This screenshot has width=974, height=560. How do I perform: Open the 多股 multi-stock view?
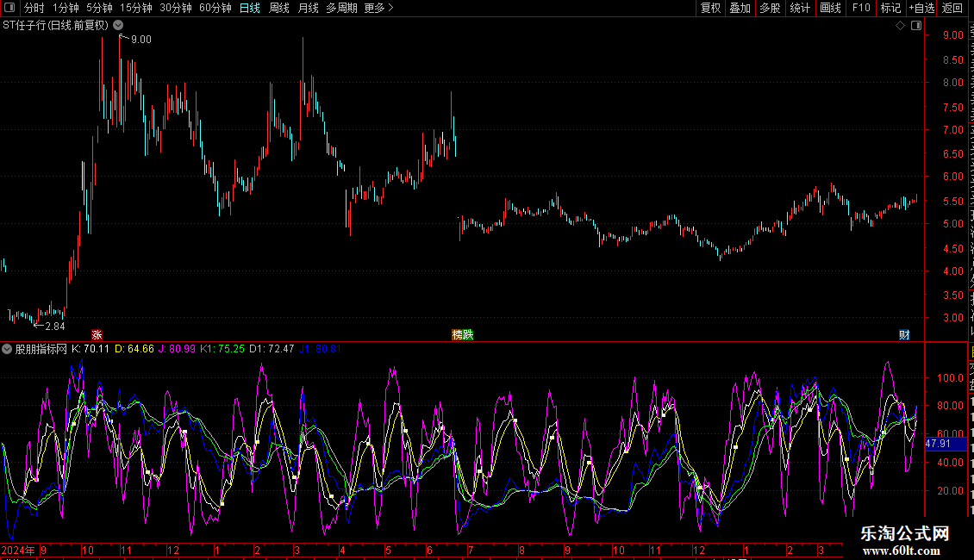pyautogui.click(x=770, y=8)
